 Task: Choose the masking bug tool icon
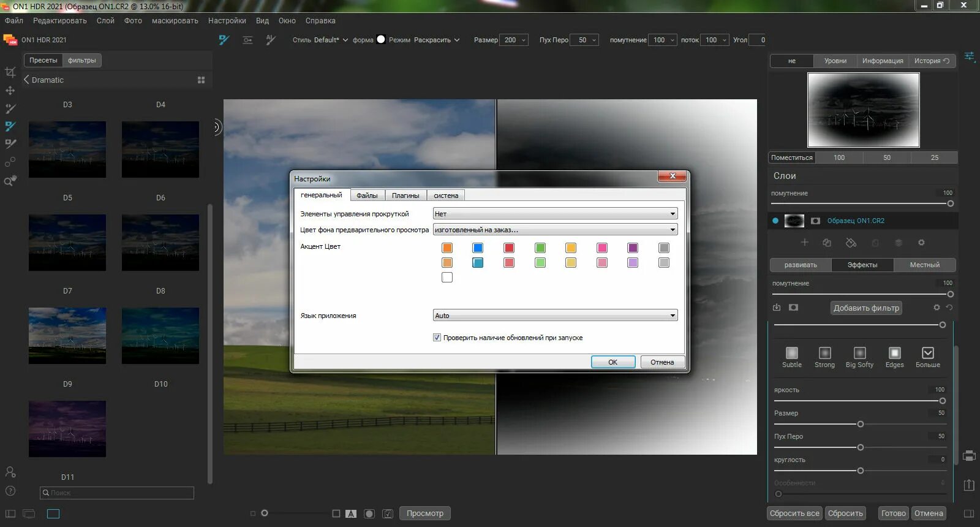click(247, 40)
